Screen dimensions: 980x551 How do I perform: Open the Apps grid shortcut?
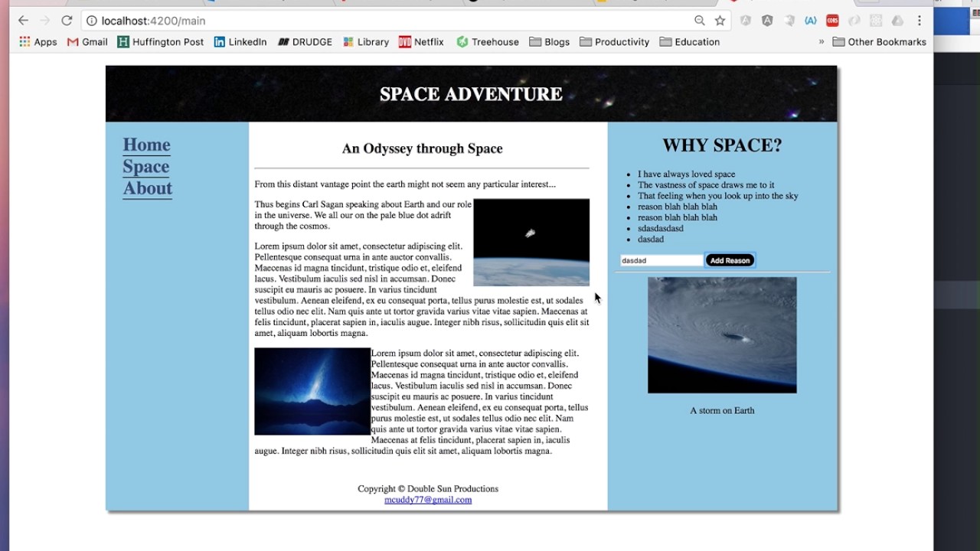38,42
